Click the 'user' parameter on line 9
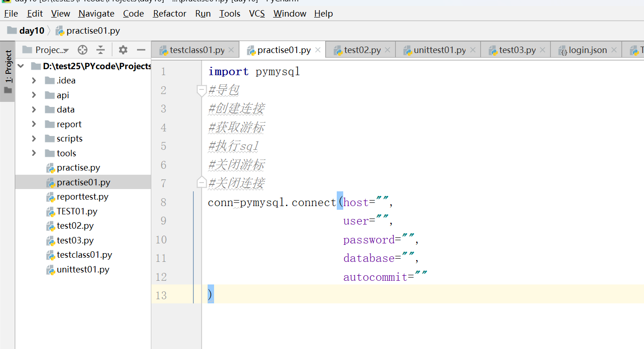Screen dimensions: 644x349 click(356, 221)
